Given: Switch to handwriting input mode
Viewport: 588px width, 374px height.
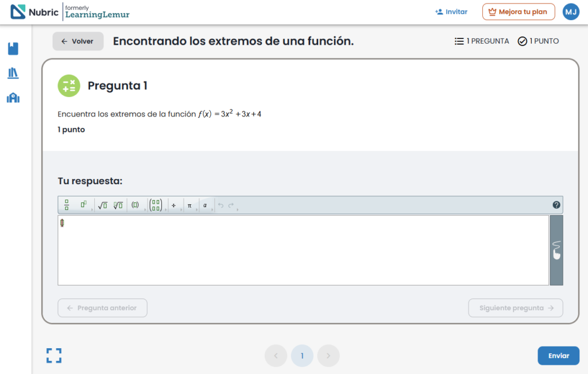Looking at the screenshot, I should [x=556, y=250].
